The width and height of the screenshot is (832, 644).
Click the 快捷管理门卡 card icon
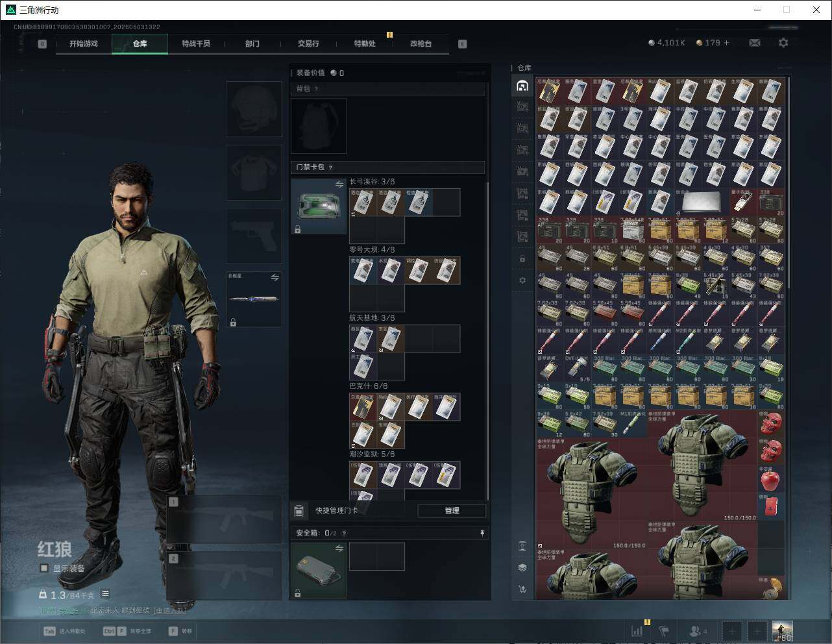299,511
